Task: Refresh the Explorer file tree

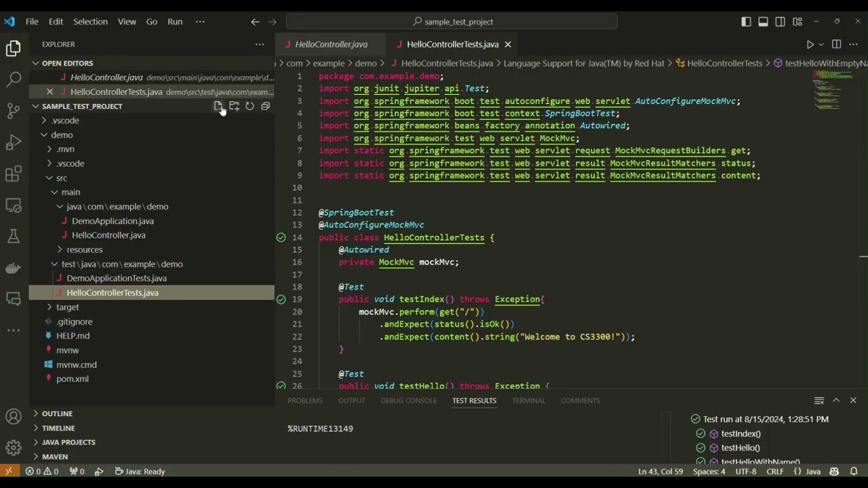Action: click(250, 106)
